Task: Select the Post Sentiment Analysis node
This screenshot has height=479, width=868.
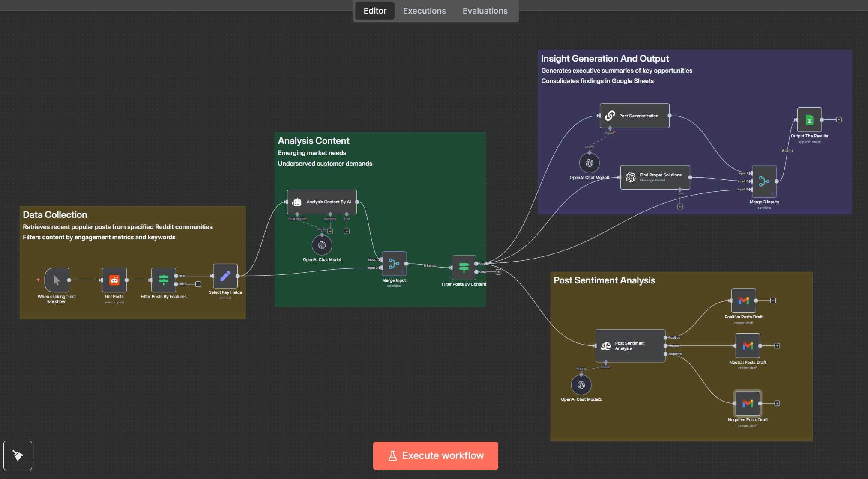Action: click(x=630, y=346)
